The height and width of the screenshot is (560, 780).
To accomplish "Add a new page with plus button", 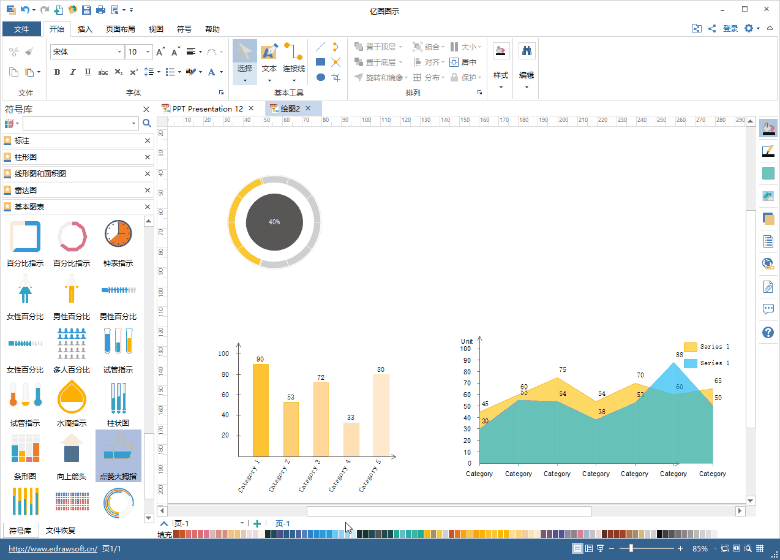I will click(x=257, y=523).
